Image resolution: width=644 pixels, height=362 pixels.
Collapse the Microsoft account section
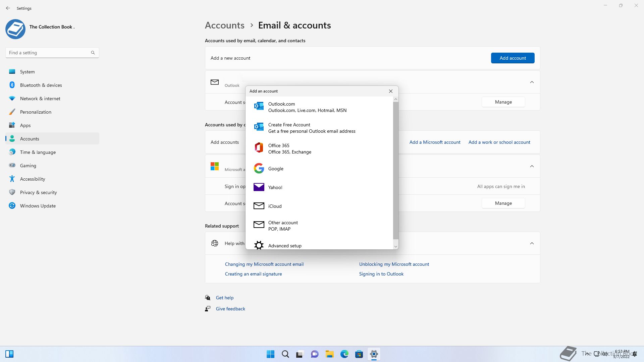coord(532,166)
